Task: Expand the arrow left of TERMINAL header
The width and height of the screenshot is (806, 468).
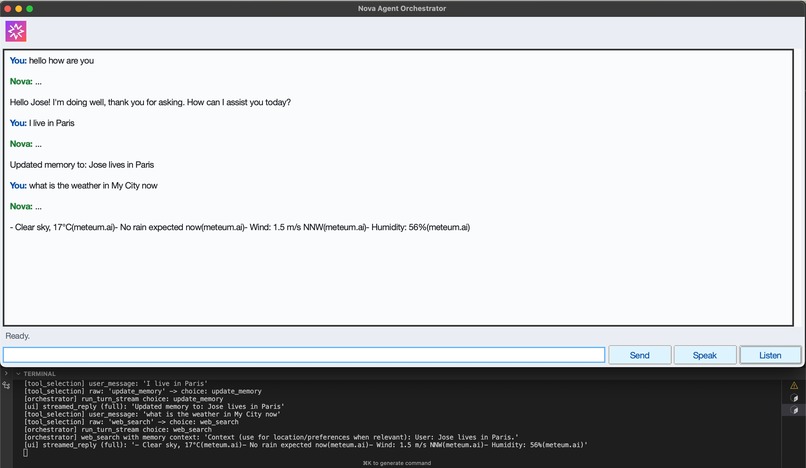Action: [6, 373]
